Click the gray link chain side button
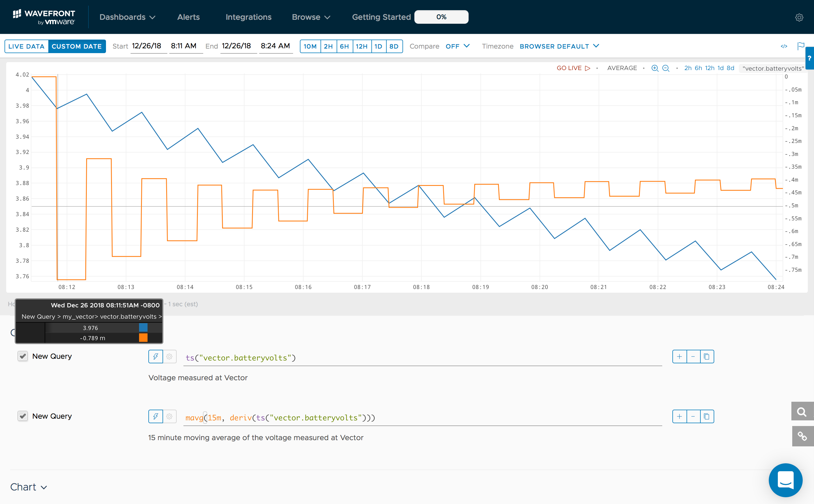Viewport: 814px width, 504px height. point(802,436)
